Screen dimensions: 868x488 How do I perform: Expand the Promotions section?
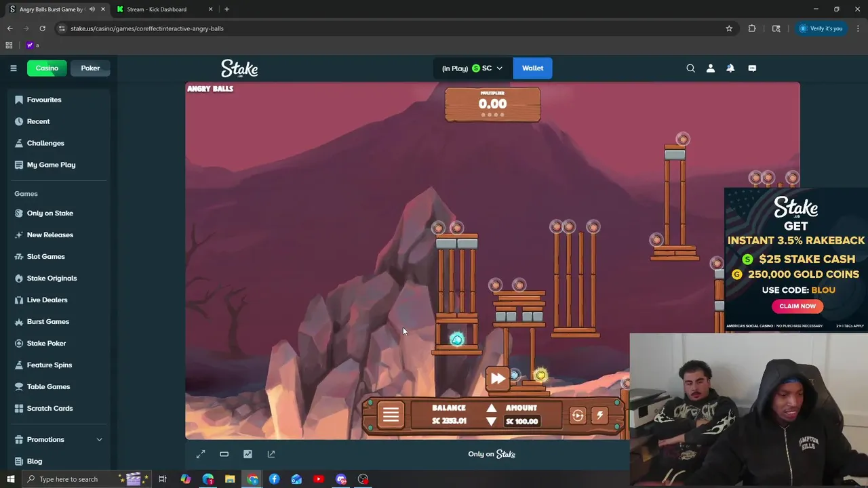tap(57, 439)
